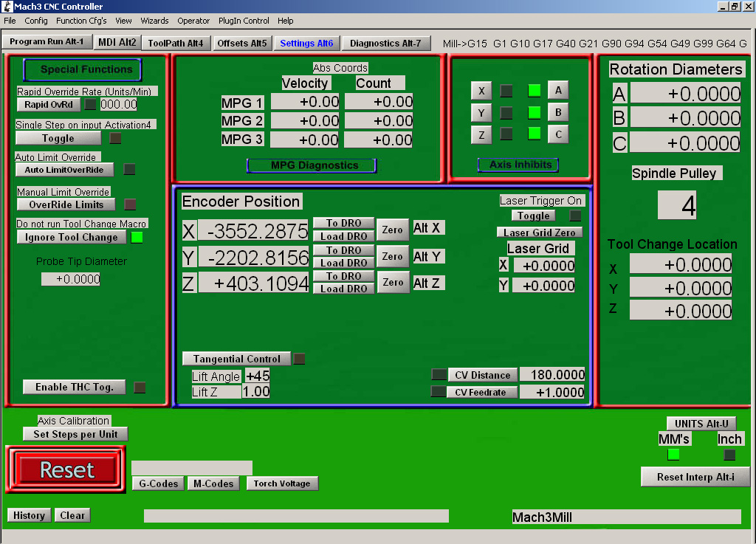This screenshot has height=544, width=756.
Task: Inhibit the X axis
Action: [x=481, y=91]
